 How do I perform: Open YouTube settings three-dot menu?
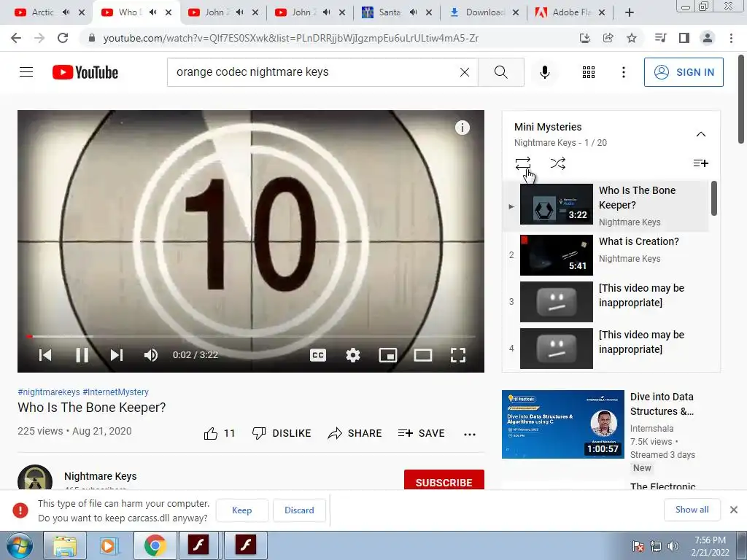tap(623, 72)
